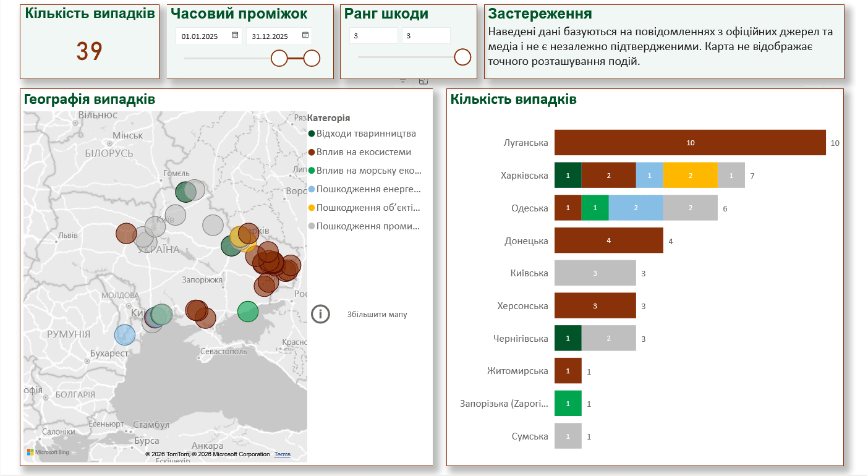Select the yellow segment in Харківська bar
This screenshot has width=868, height=476.
click(690, 176)
